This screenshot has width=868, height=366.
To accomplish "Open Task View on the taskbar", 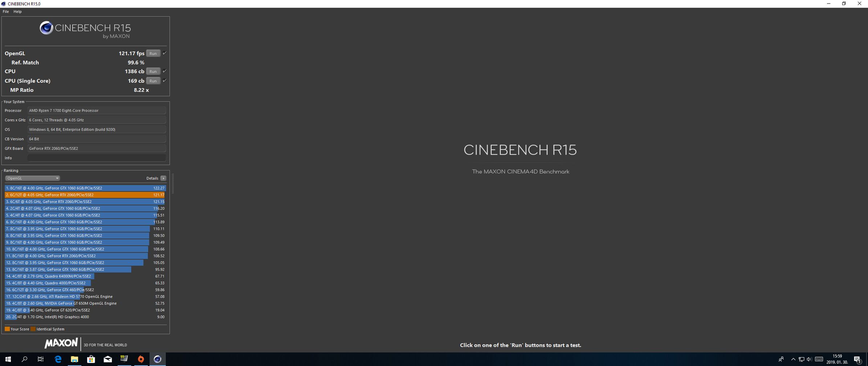I will pos(41,359).
